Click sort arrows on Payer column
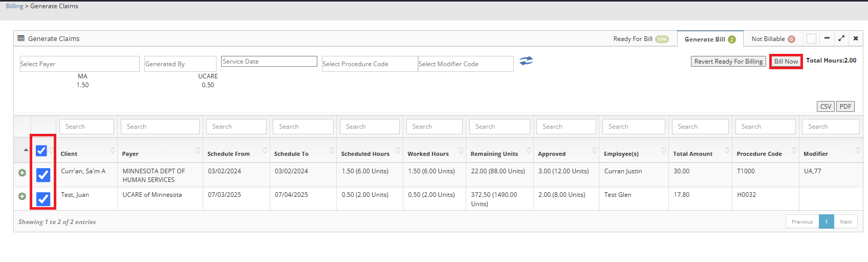868x262 pixels. click(x=198, y=150)
